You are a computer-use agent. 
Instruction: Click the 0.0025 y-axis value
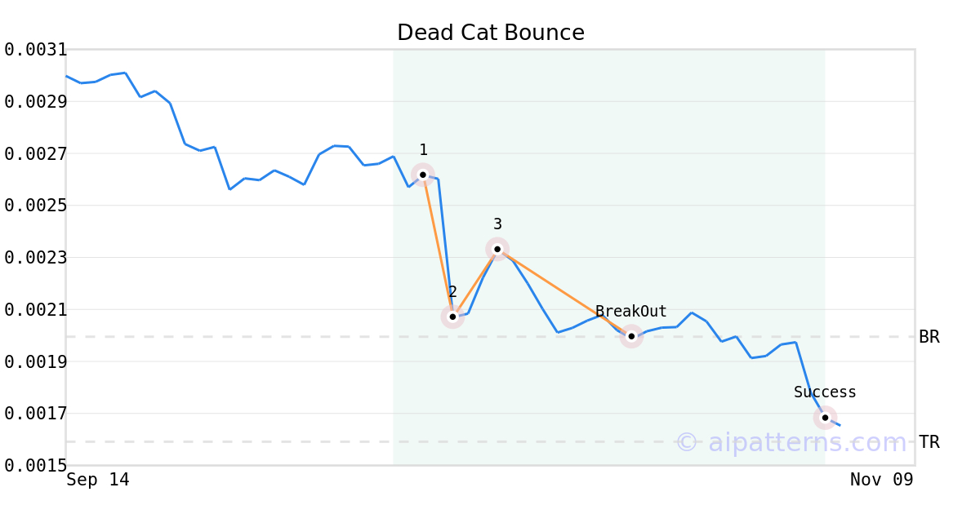pyautogui.click(x=35, y=206)
